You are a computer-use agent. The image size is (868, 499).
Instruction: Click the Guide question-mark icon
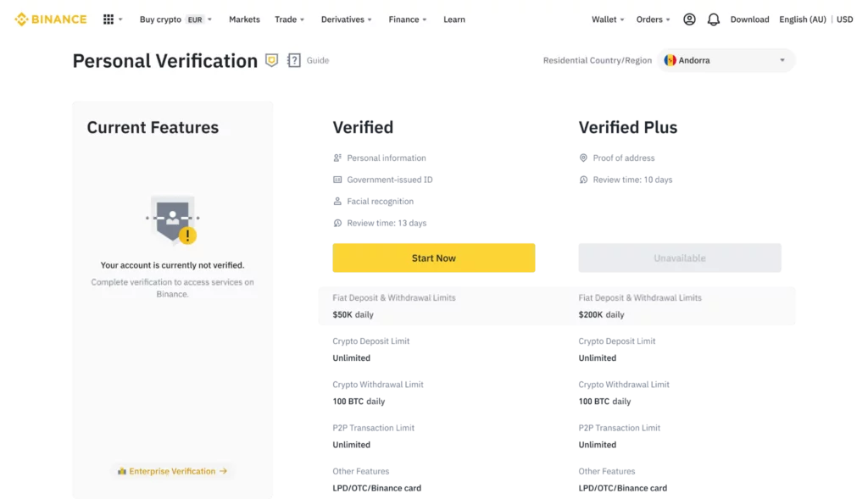coord(294,60)
